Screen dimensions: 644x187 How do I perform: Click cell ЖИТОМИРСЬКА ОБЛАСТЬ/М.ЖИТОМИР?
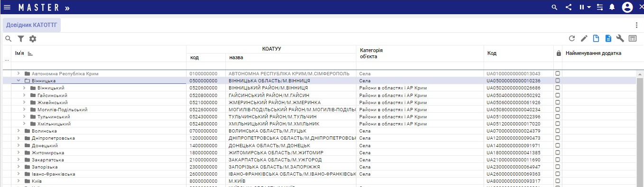(x=276, y=152)
